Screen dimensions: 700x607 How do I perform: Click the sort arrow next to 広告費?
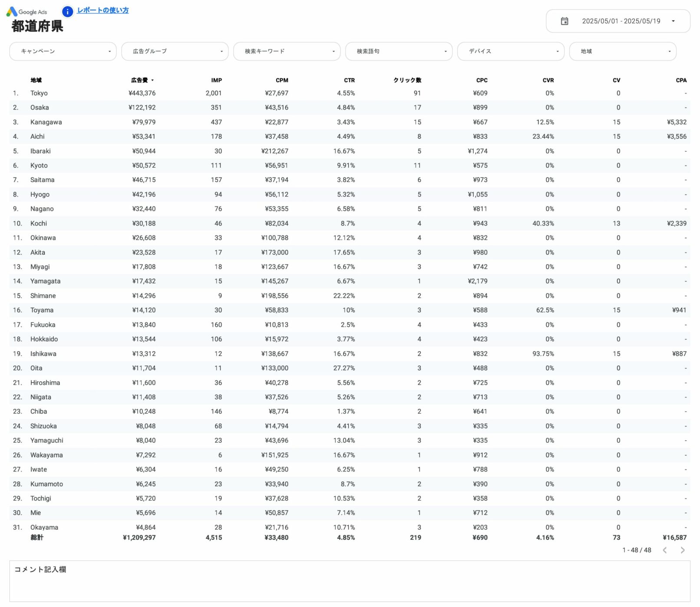152,80
